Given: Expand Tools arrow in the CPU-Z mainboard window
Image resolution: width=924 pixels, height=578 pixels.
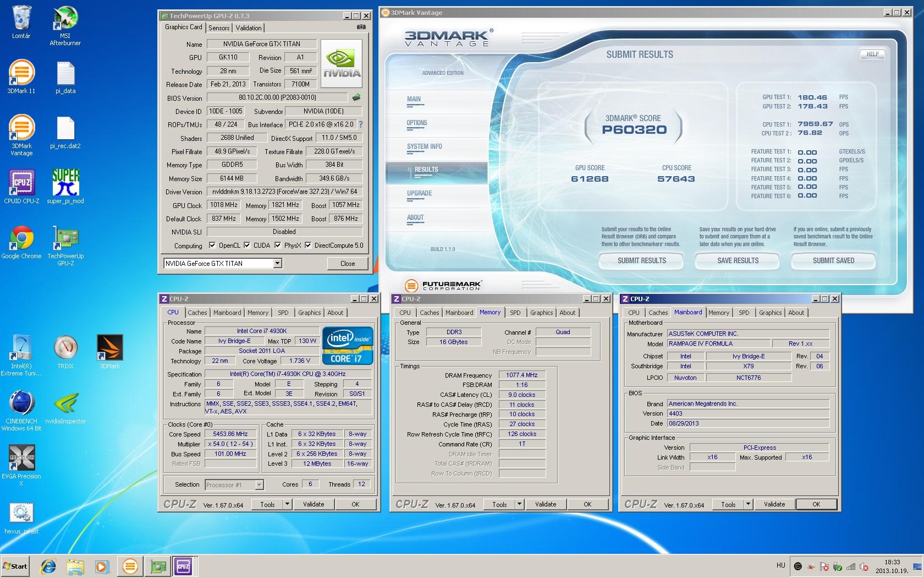Looking at the screenshot, I should [x=747, y=504].
